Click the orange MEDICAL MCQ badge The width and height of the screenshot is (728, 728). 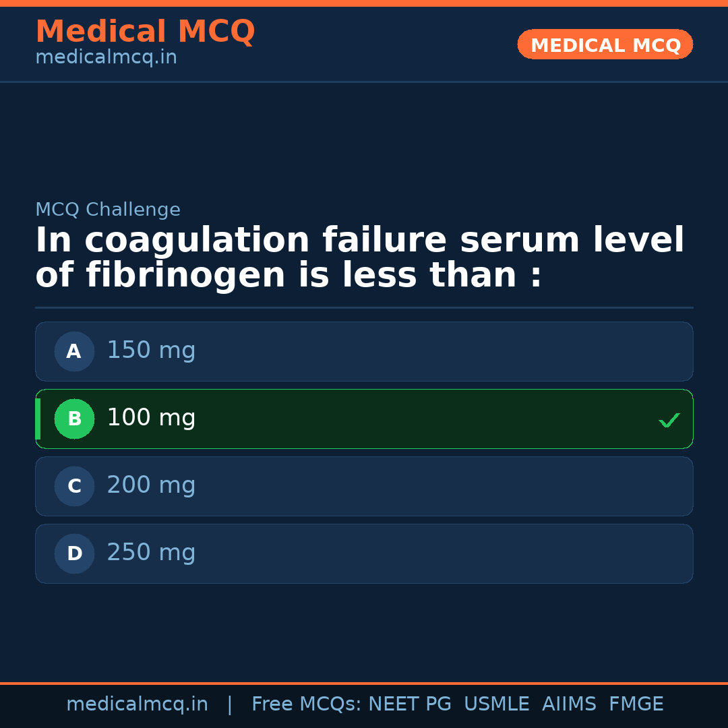tap(605, 44)
